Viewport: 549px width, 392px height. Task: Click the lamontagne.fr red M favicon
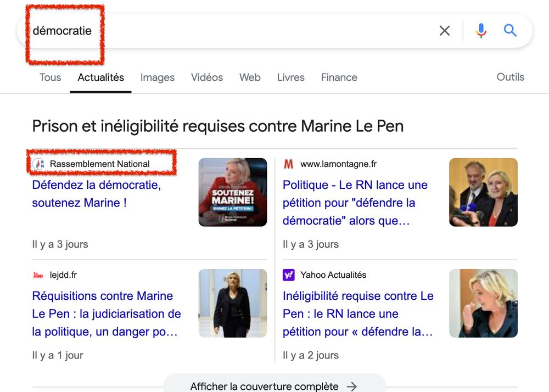pos(288,164)
